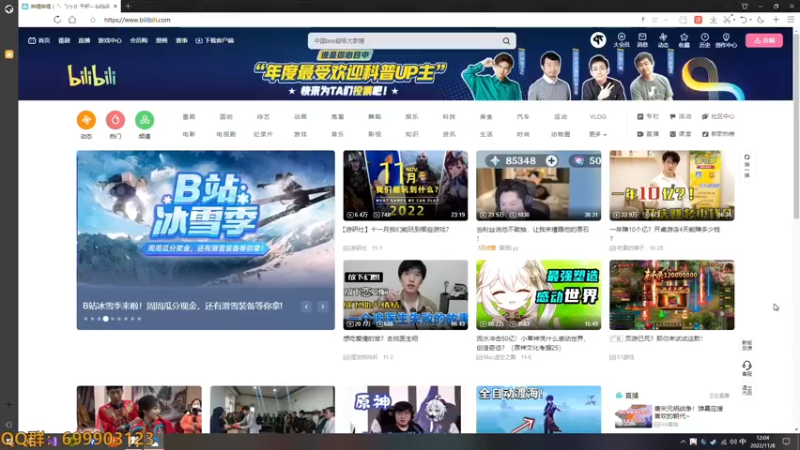Open 首页 in the top navigation
800x450 pixels.
point(39,40)
